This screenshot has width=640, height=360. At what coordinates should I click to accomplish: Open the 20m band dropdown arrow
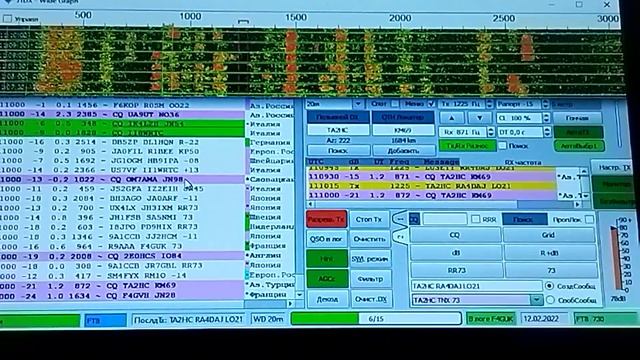pyautogui.click(x=358, y=104)
